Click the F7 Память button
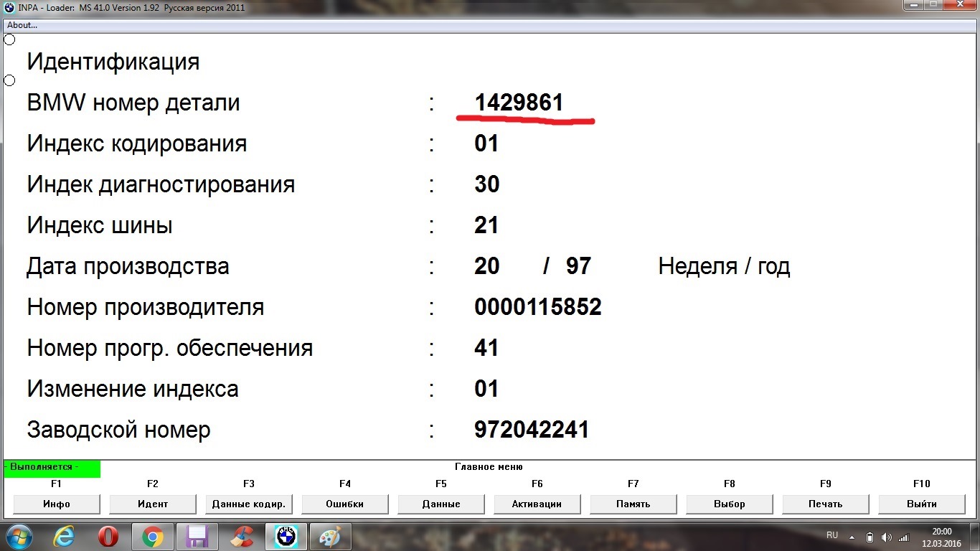Image resolution: width=980 pixels, height=551 pixels. pyautogui.click(x=633, y=504)
